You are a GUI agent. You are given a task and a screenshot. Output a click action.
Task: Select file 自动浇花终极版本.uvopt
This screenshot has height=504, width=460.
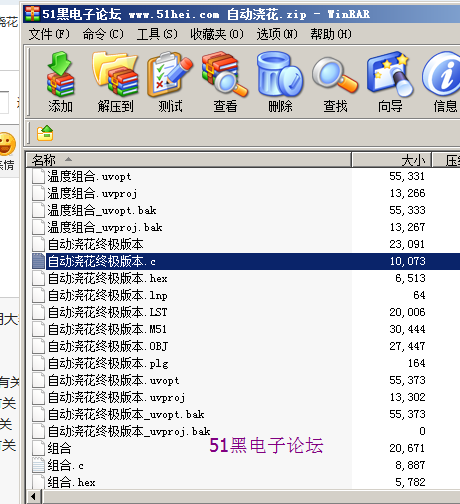[x=113, y=380]
